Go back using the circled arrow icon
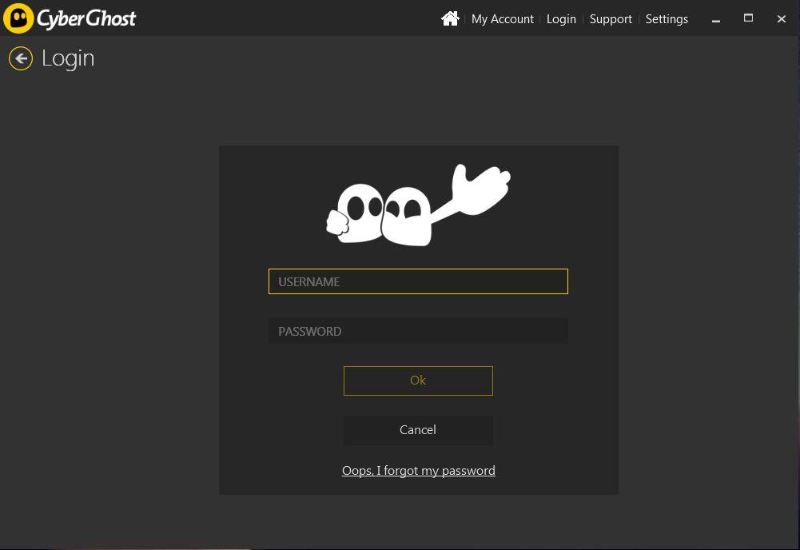The width and height of the screenshot is (800, 550). click(x=20, y=59)
